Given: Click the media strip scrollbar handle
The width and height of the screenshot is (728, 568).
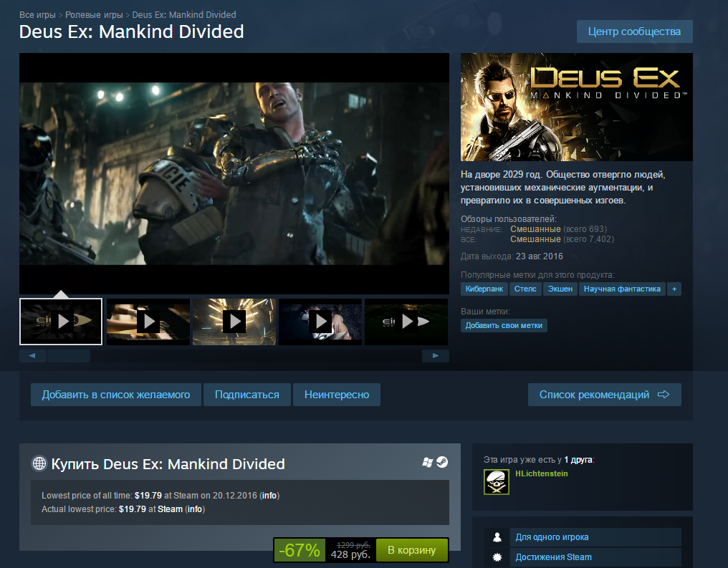Looking at the screenshot, I should coord(69,356).
